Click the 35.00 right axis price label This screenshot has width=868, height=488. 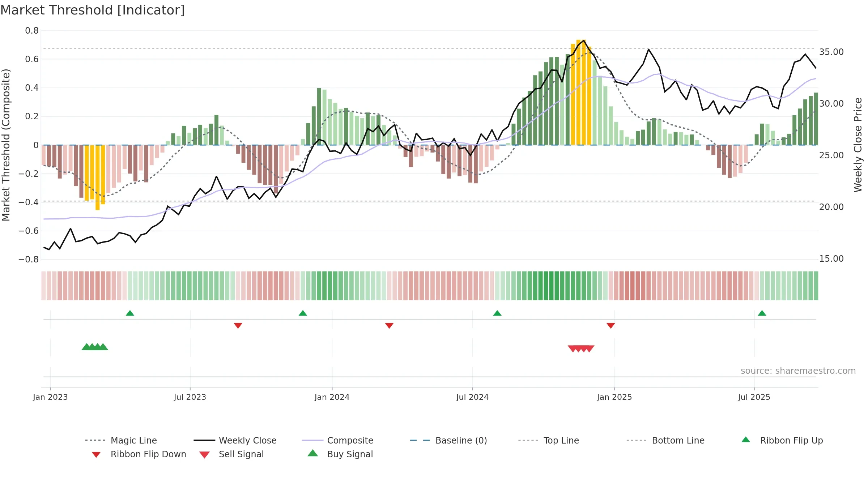point(831,52)
